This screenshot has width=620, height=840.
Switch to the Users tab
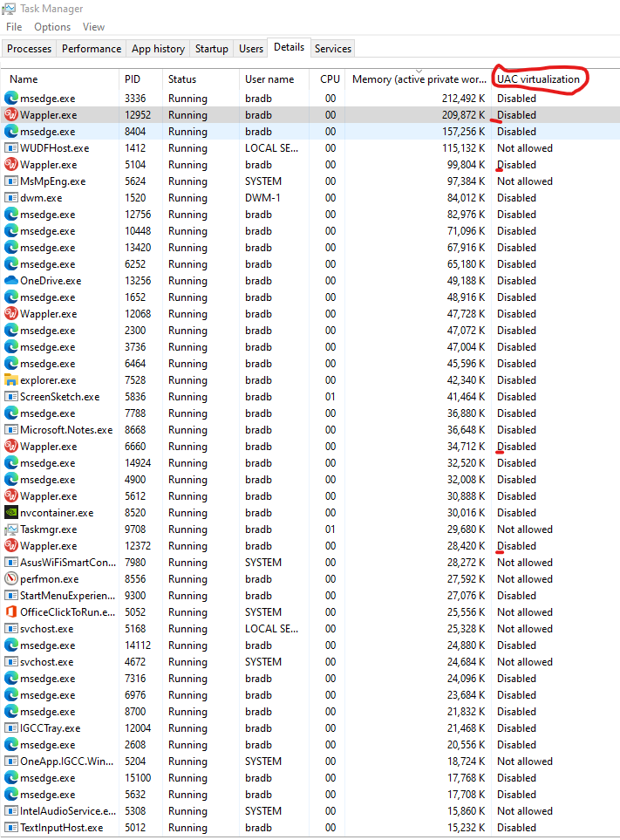pyautogui.click(x=250, y=48)
